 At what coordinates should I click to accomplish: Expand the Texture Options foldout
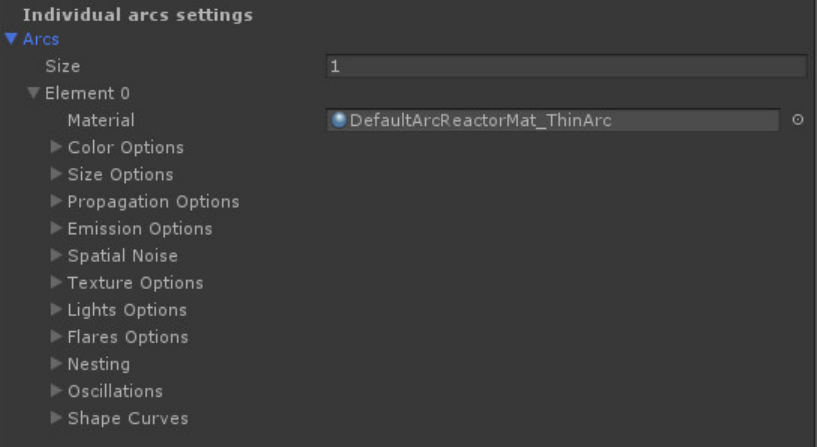pyautogui.click(x=56, y=283)
